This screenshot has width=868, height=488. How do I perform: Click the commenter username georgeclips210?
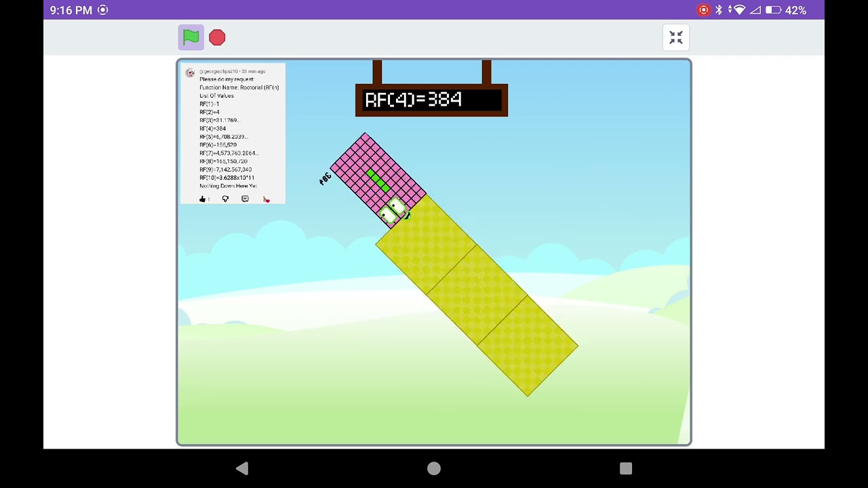pyautogui.click(x=218, y=71)
